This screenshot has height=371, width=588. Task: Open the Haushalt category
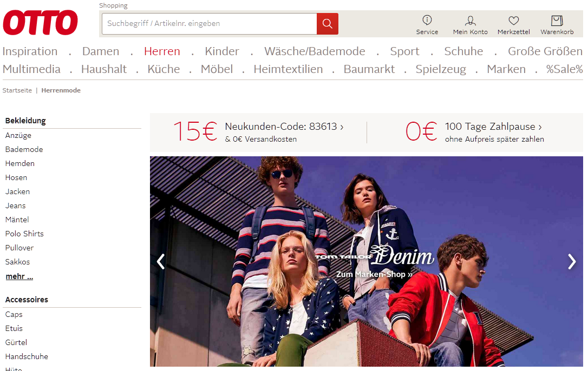(104, 69)
